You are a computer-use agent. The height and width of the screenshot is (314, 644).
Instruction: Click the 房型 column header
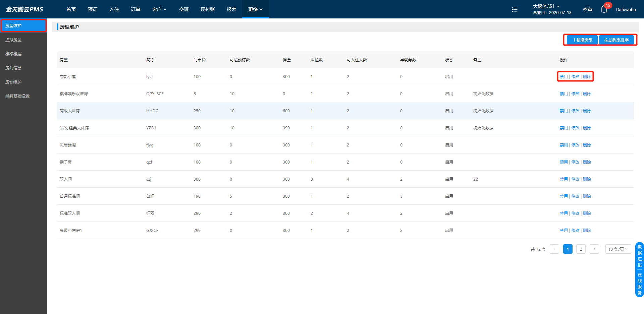(64, 60)
